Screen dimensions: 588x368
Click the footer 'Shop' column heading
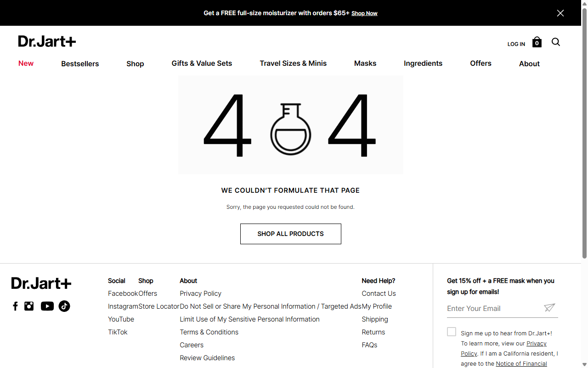coord(146,281)
